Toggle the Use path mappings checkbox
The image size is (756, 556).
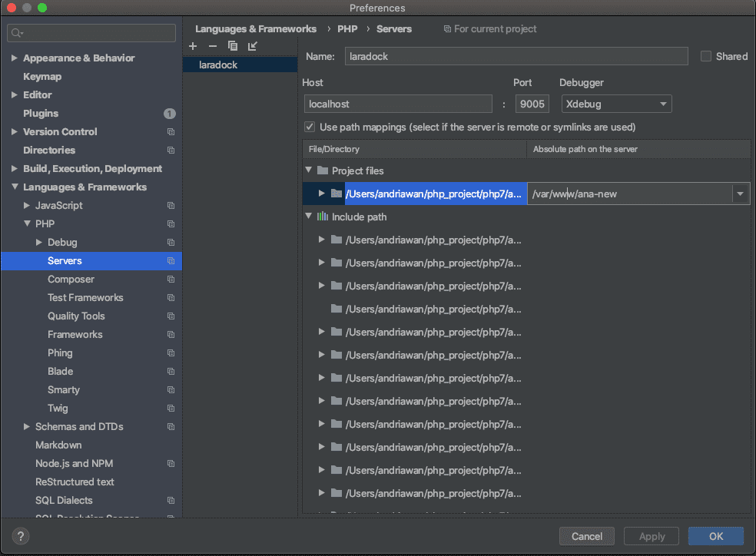point(310,127)
